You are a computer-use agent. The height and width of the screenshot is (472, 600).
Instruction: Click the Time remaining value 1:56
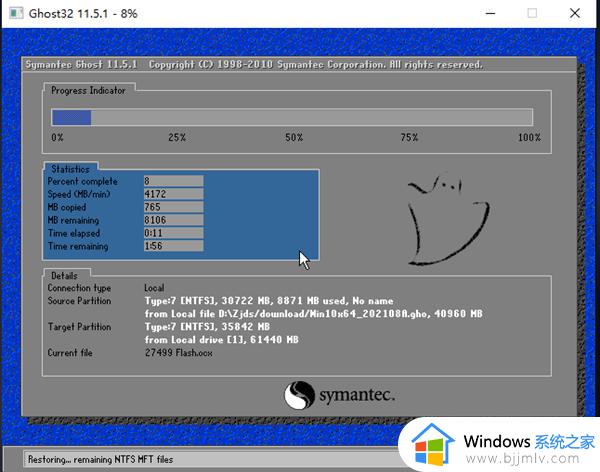pyautogui.click(x=173, y=246)
